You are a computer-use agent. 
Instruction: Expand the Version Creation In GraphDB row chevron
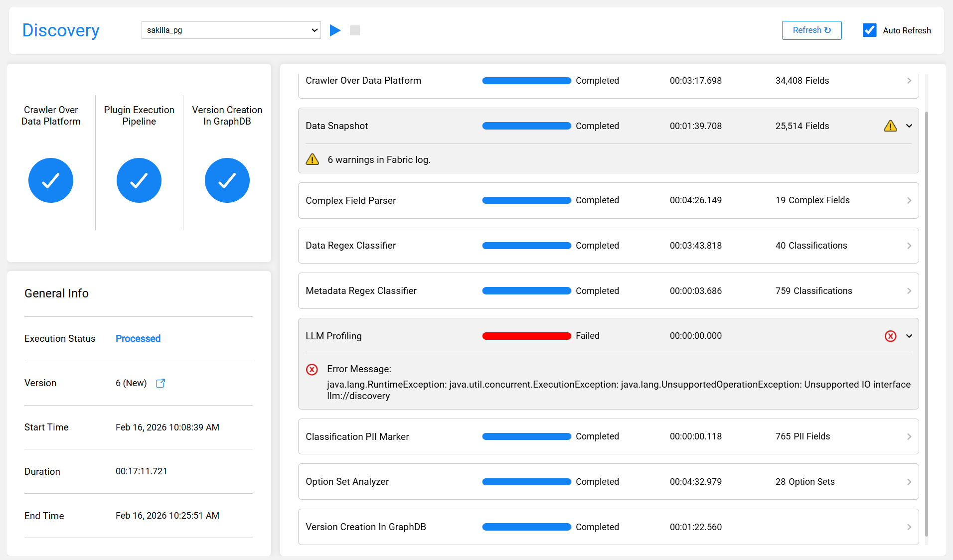pyautogui.click(x=909, y=527)
